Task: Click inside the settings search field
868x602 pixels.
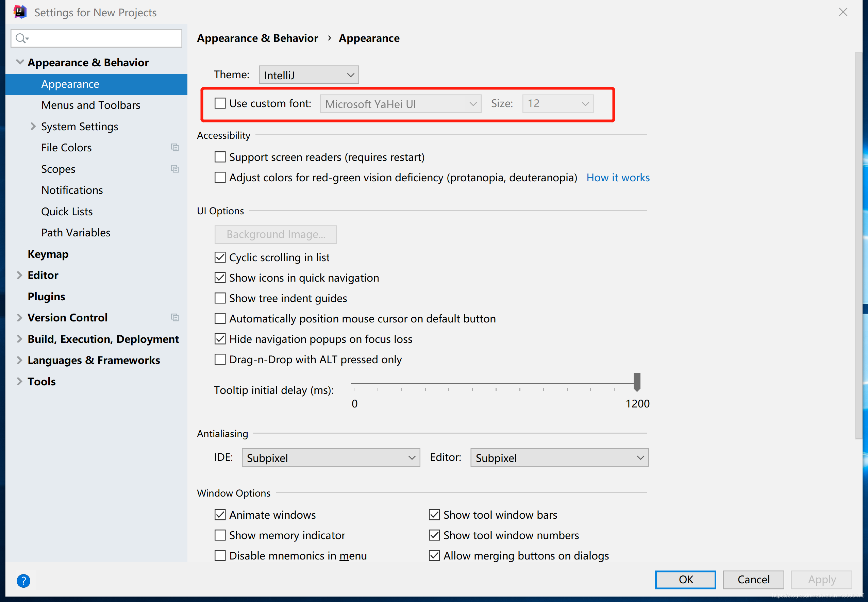Action: click(x=96, y=38)
